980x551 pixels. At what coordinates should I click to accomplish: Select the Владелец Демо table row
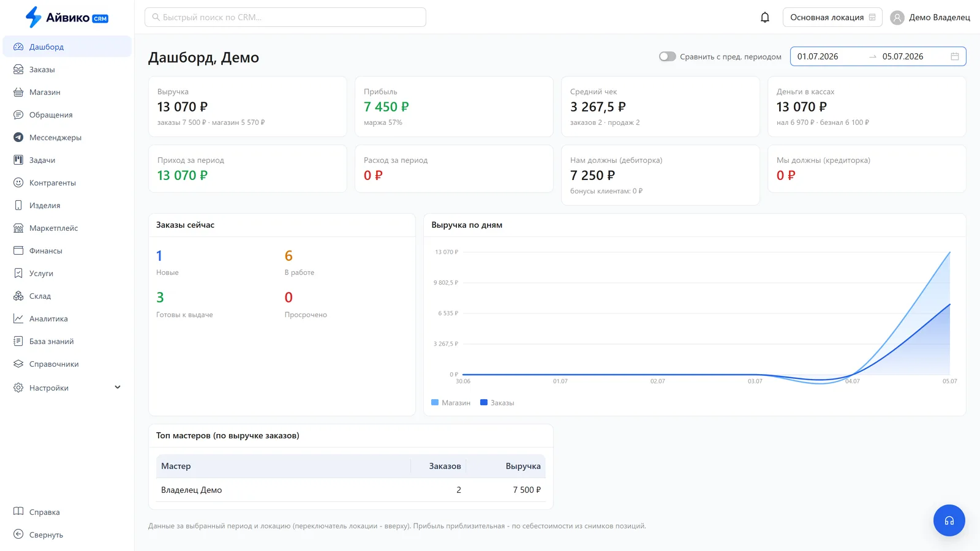tap(351, 490)
